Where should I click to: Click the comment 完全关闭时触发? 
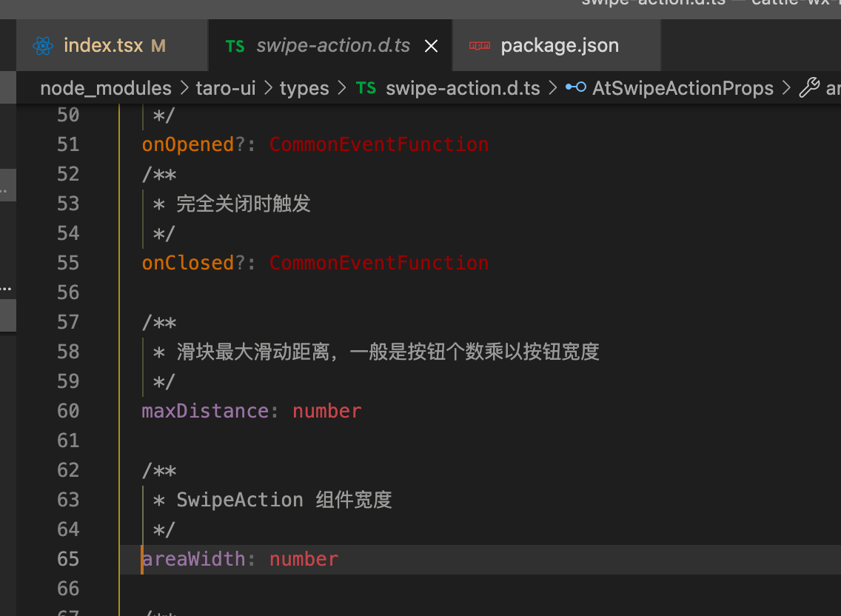244,204
